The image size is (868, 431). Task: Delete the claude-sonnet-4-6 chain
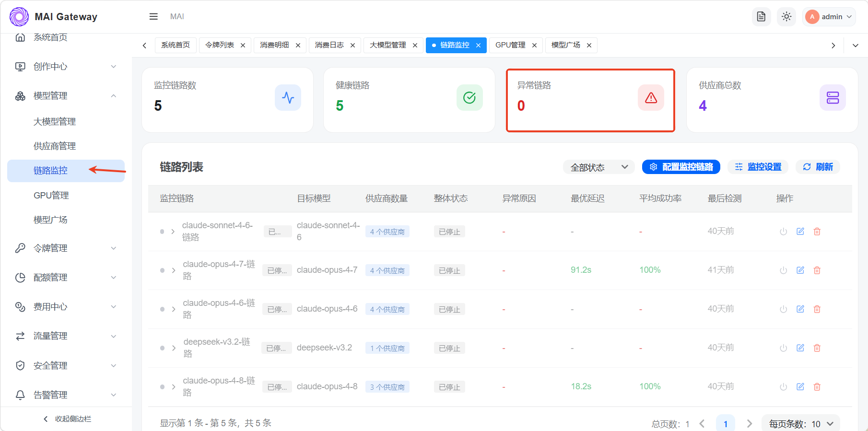tap(817, 232)
